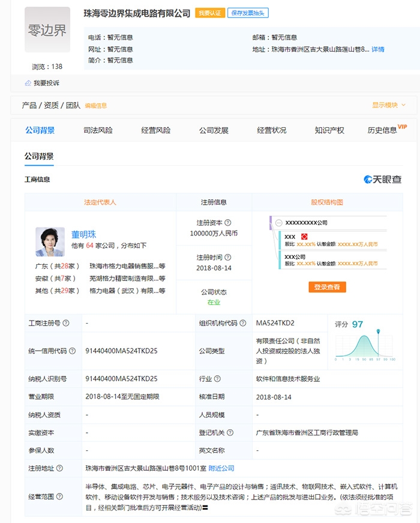
Task: Click the 董明珠 portrait photo
Action: click(x=50, y=242)
